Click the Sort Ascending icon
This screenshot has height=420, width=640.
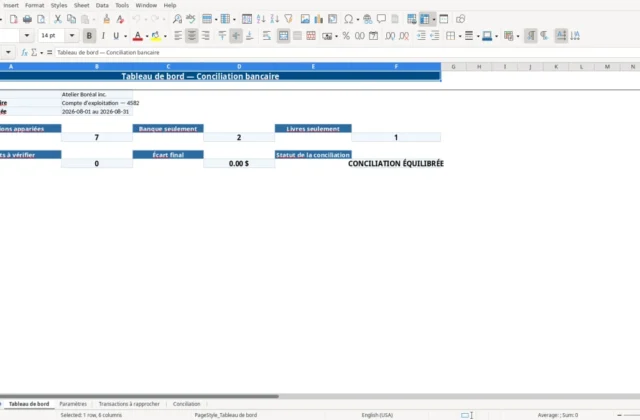(261, 19)
